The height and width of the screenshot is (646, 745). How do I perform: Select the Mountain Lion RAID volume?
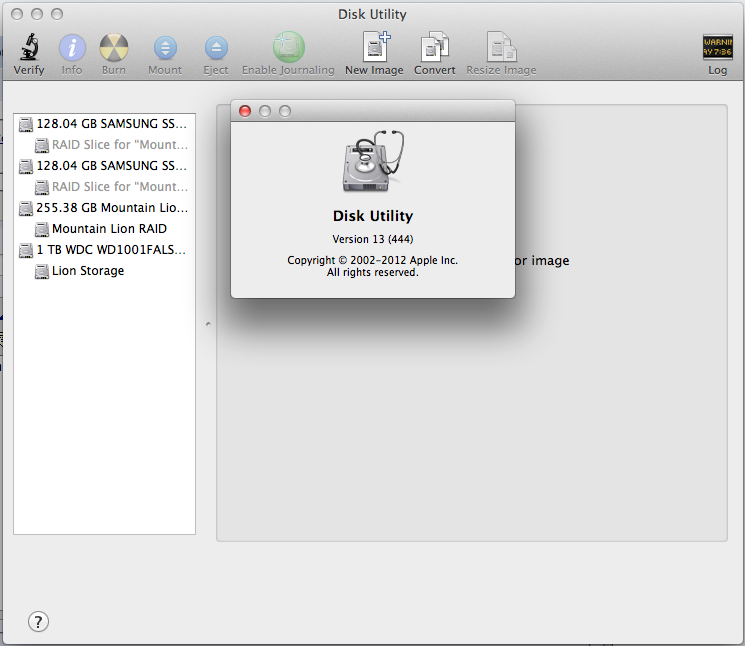105,229
